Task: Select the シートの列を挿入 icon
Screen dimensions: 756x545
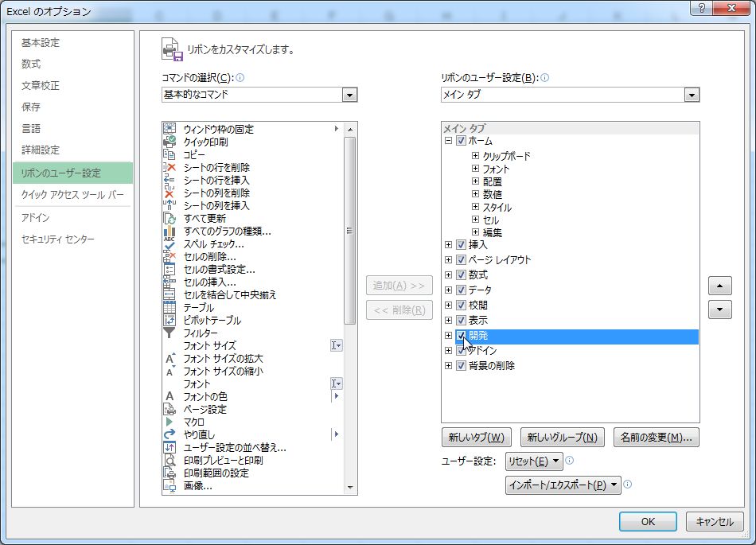Action: (170, 205)
